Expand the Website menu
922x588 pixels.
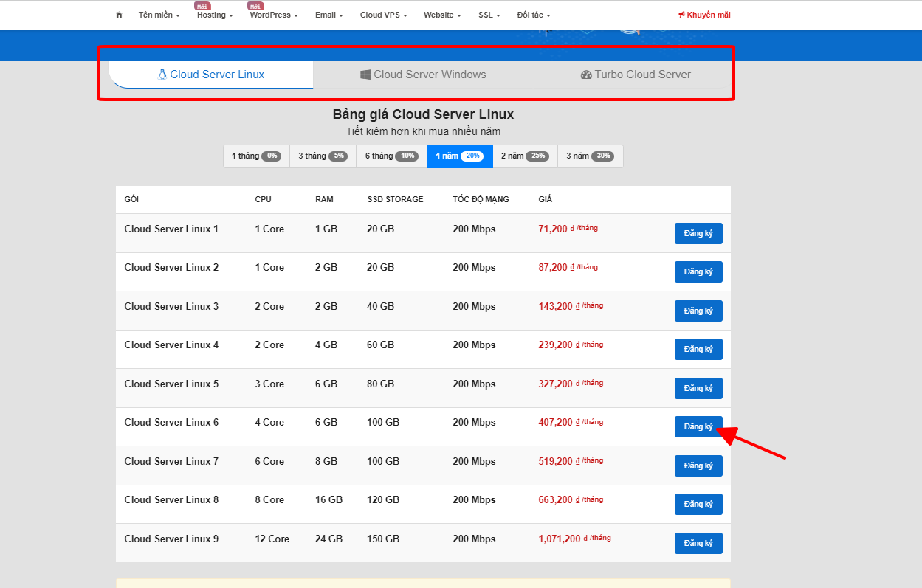442,15
